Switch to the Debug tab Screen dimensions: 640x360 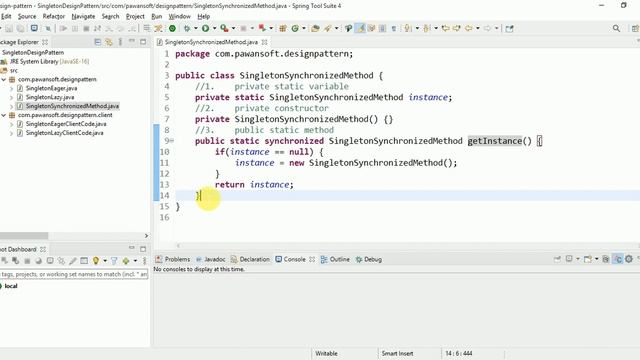click(x=369, y=259)
